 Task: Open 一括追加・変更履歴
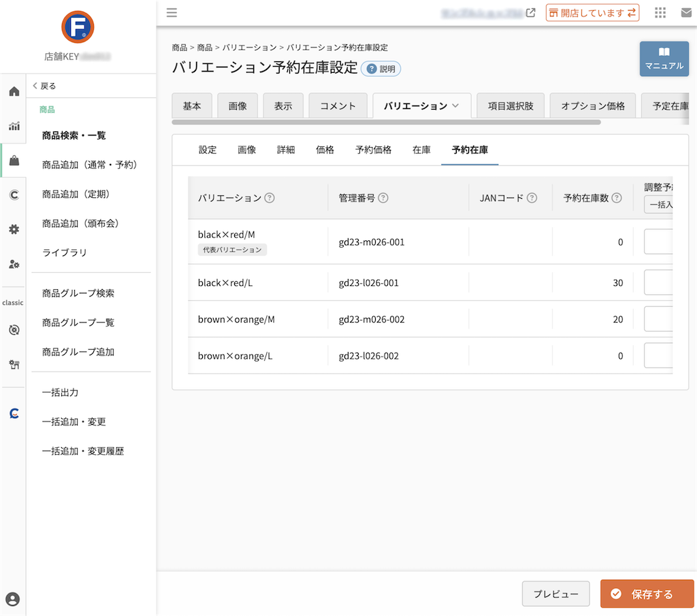(82, 451)
